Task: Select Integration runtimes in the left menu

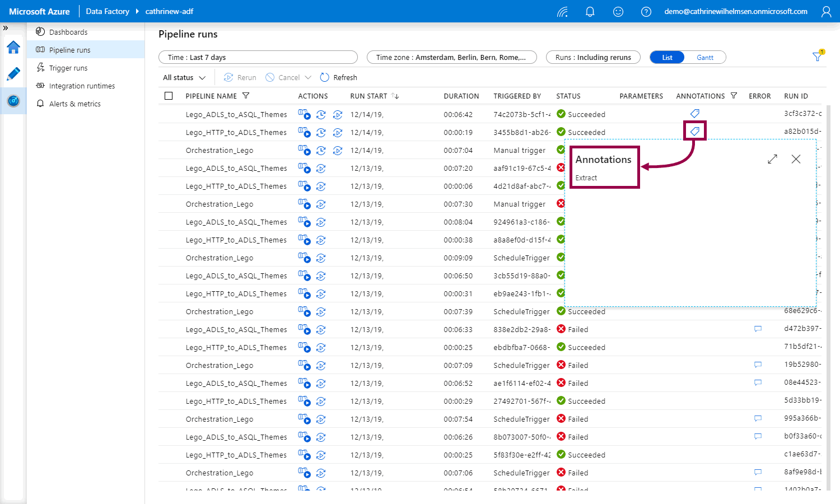Action: (82, 86)
